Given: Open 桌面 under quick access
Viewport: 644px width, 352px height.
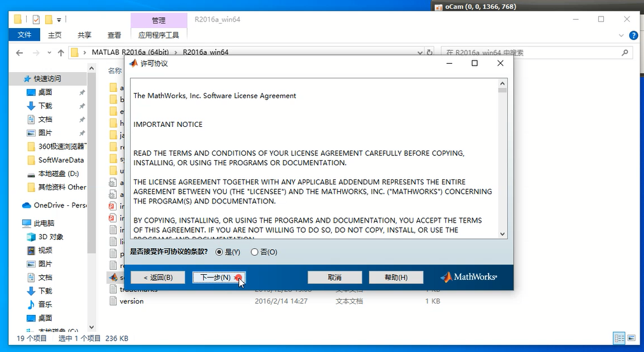Looking at the screenshot, I should (x=45, y=92).
